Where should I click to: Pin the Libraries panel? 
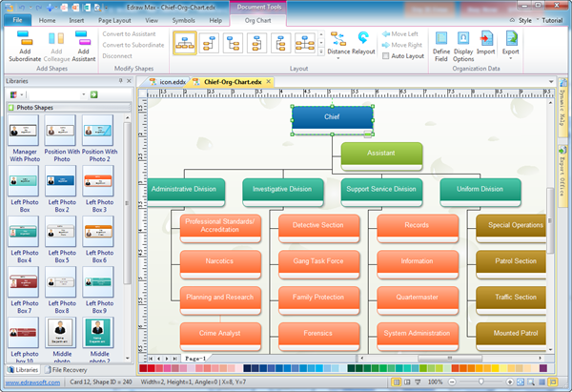click(x=121, y=81)
